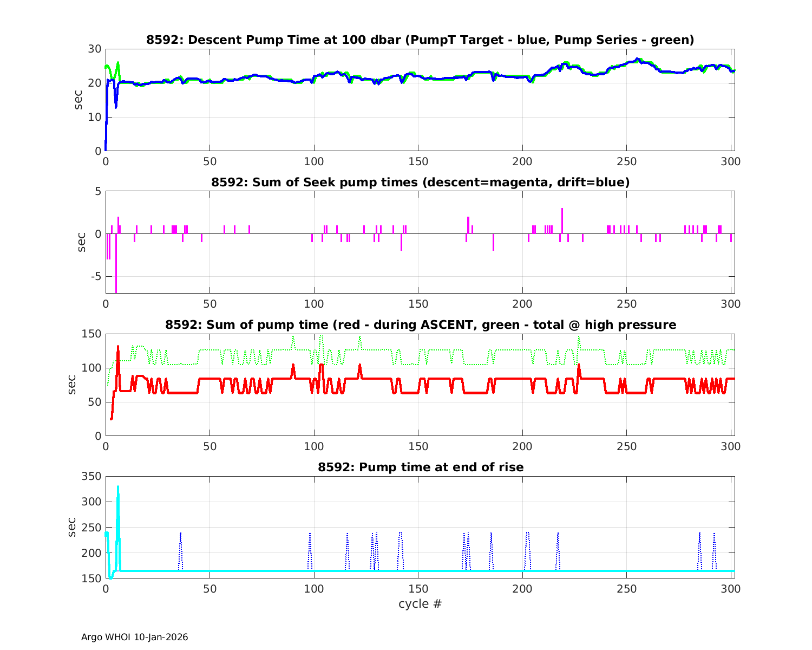Click the '350' y-axis tick on bottom chart
This screenshot has width=812, height=650.
click(92, 476)
